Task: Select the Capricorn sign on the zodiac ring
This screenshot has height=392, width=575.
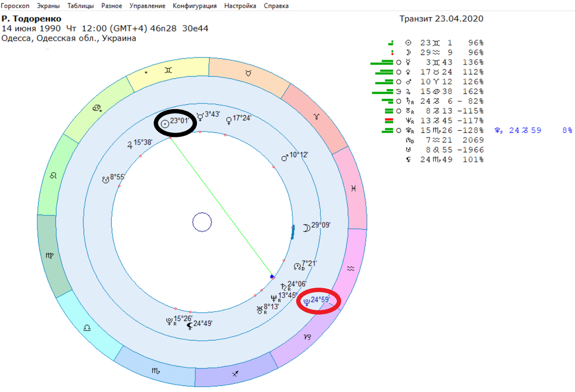Action: click(308, 336)
